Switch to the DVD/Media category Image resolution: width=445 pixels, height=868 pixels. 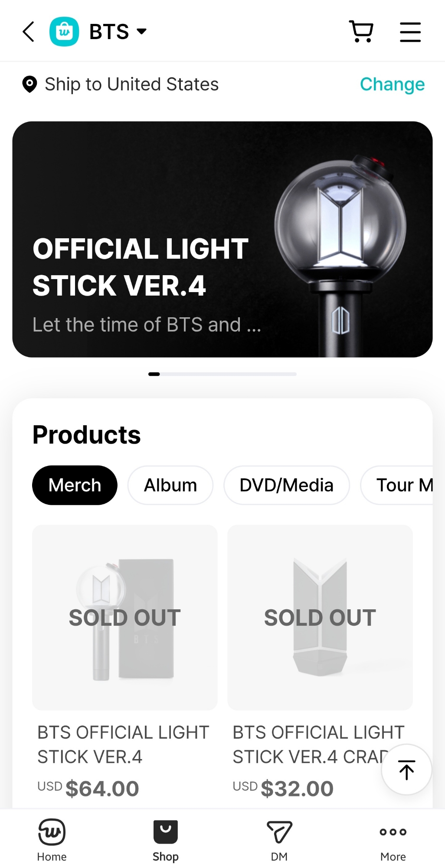(286, 485)
